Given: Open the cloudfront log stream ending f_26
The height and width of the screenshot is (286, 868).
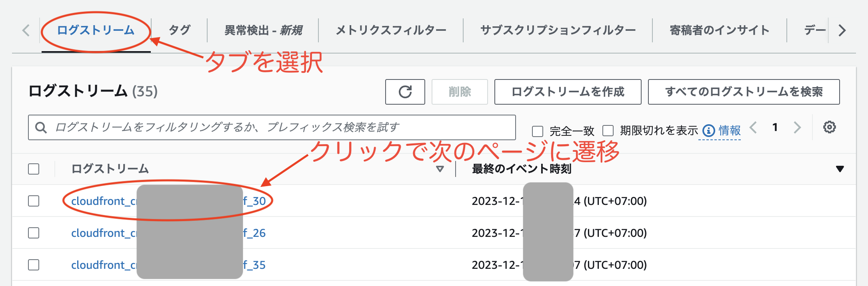Looking at the screenshot, I should 103,233.
